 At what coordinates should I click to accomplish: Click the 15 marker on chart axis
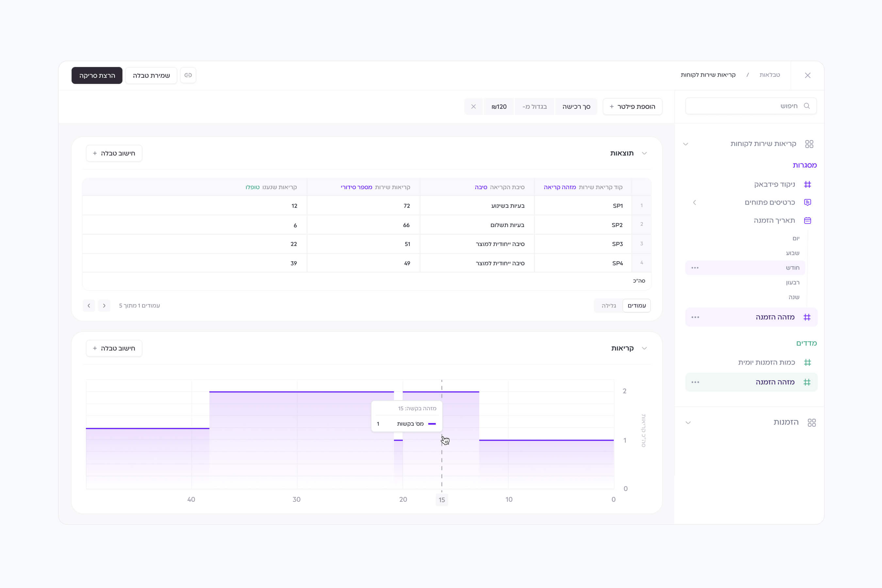442,500
